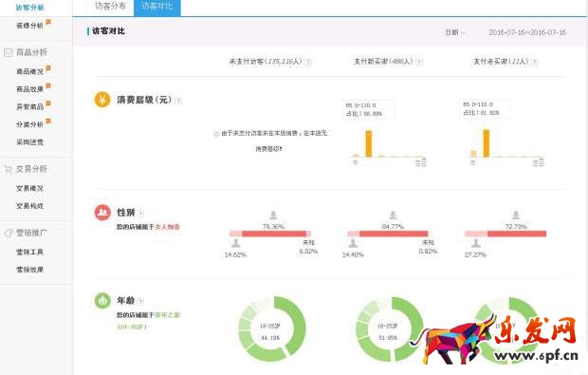Viewport: 588px width, 375px height.
Task: Open 营销工具 sidebar item
Action: pyautogui.click(x=29, y=252)
